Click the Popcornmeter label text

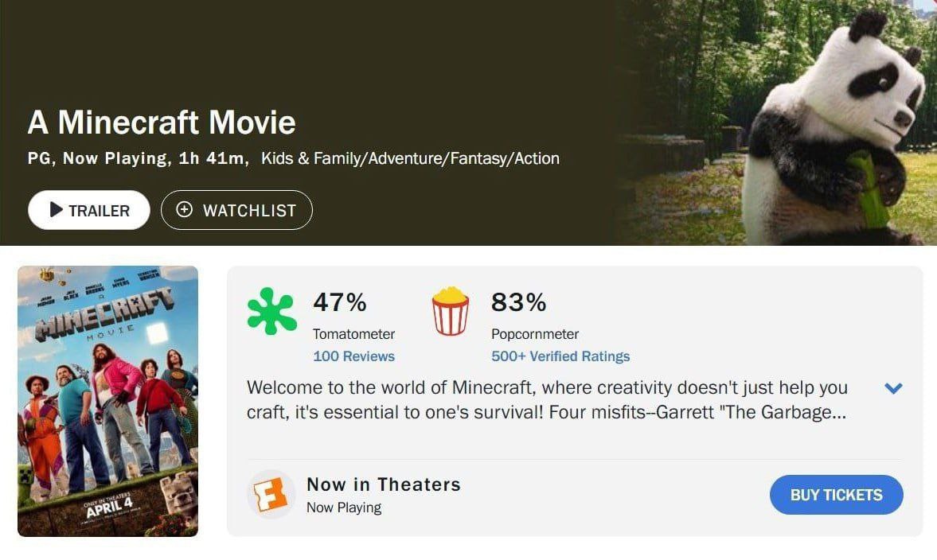point(534,334)
